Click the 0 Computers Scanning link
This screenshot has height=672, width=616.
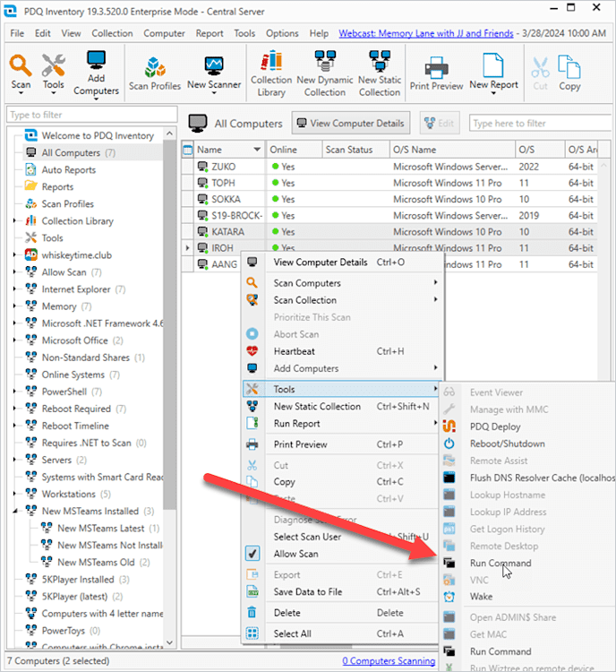(x=389, y=661)
